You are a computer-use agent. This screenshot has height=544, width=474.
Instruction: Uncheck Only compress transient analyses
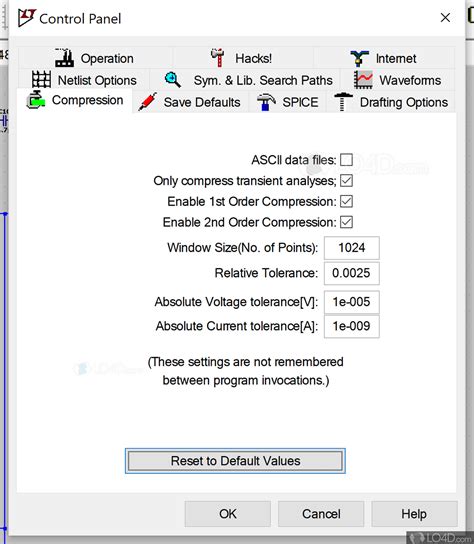pyautogui.click(x=346, y=181)
